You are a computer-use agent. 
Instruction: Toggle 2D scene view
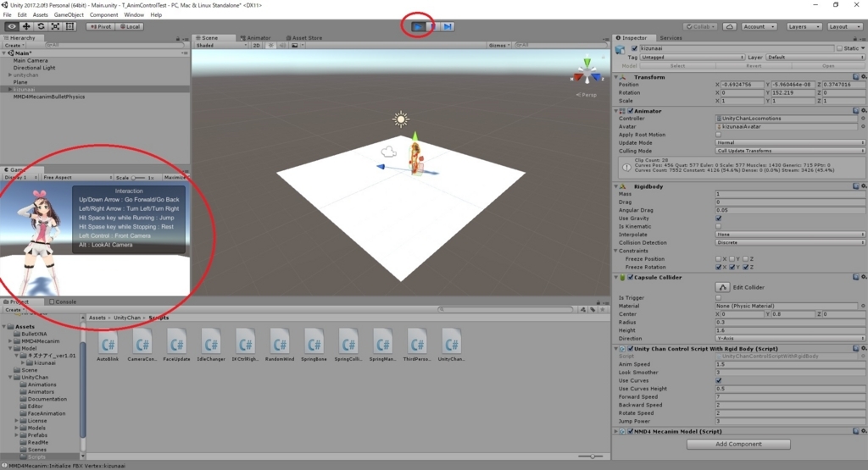pos(256,46)
